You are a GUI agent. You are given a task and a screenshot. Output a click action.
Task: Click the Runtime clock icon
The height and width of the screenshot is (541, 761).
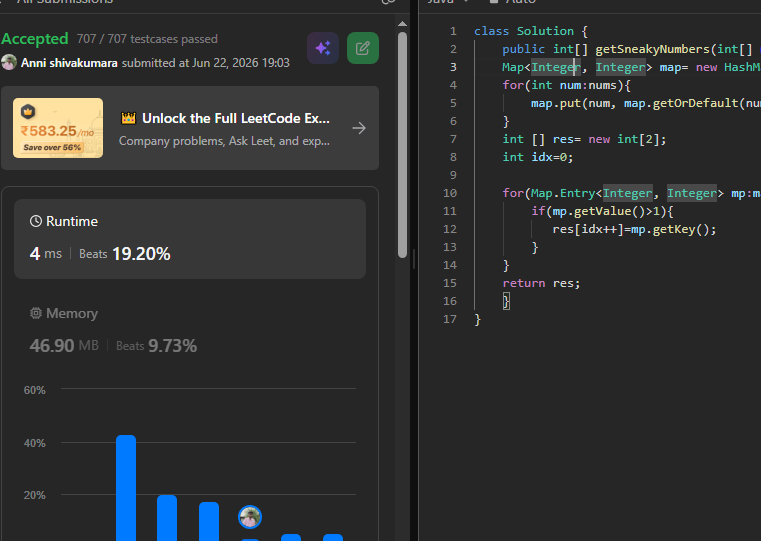pyautogui.click(x=35, y=221)
